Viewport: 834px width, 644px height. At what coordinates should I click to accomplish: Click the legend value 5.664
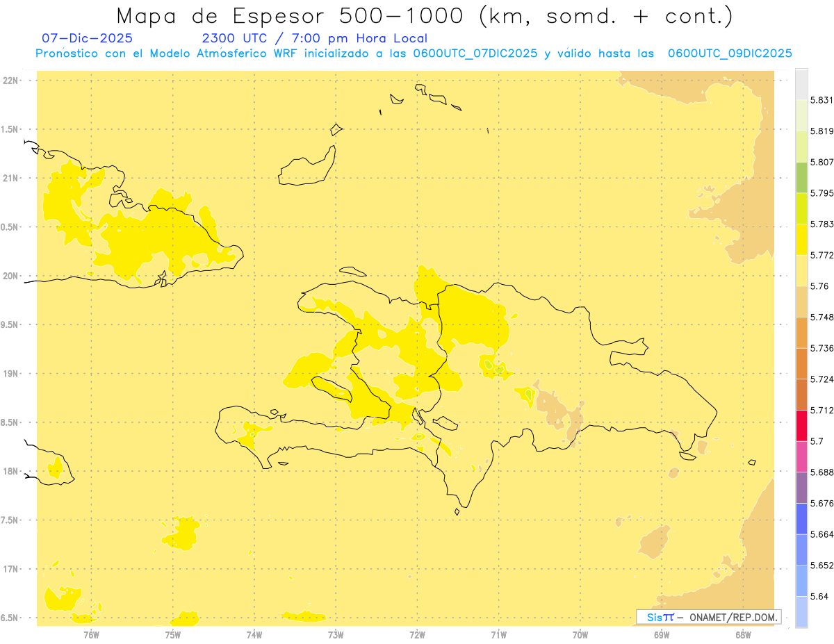point(822,534)
